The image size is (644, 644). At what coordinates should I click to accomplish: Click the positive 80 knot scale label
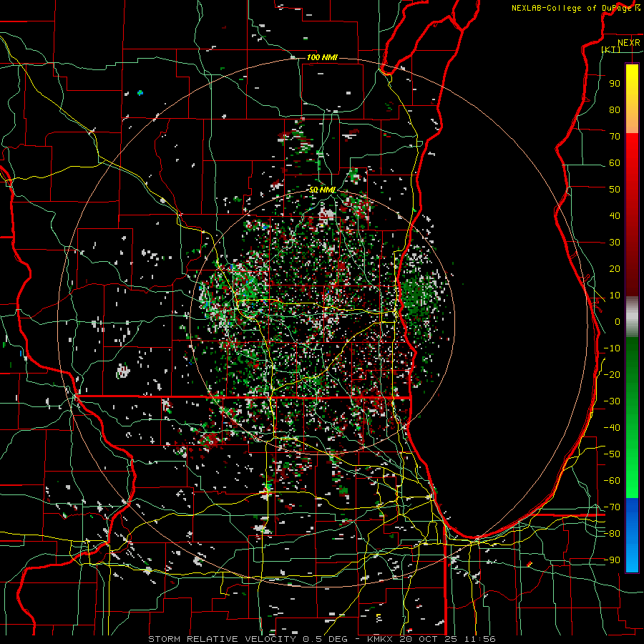coord(615,109)
